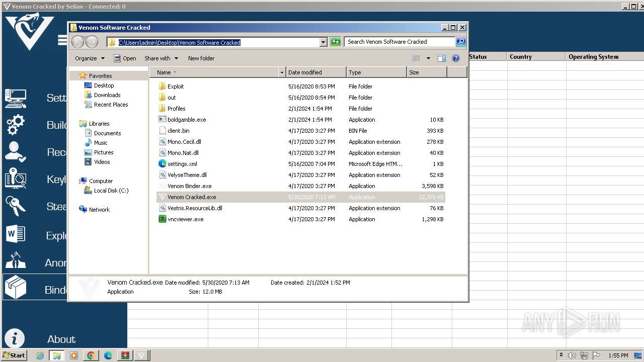The height and width of the screenshot is (362, 644).
Task: Open the view options dropdown arrow
Action: tap(428, 58)
